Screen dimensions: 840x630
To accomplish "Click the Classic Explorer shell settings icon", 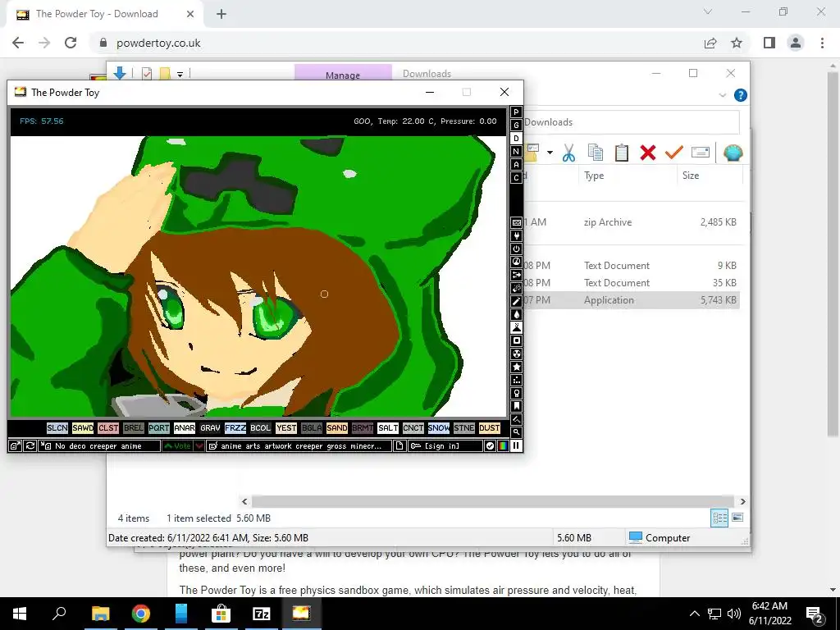I will pyautogui.click(x=733, y=153).
